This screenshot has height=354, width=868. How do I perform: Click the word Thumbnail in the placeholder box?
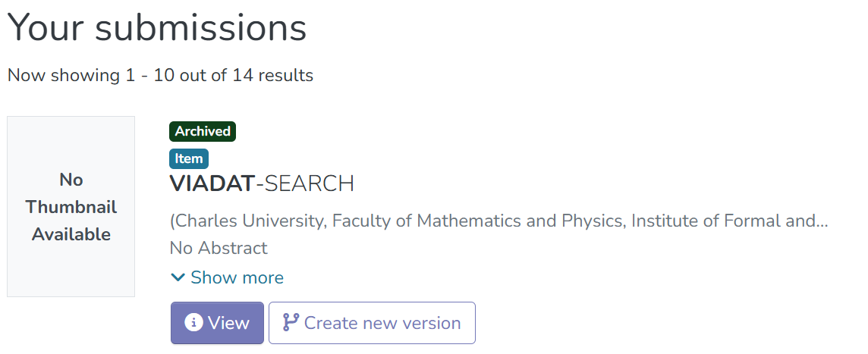pyautogui.click(x=71, y=207)
